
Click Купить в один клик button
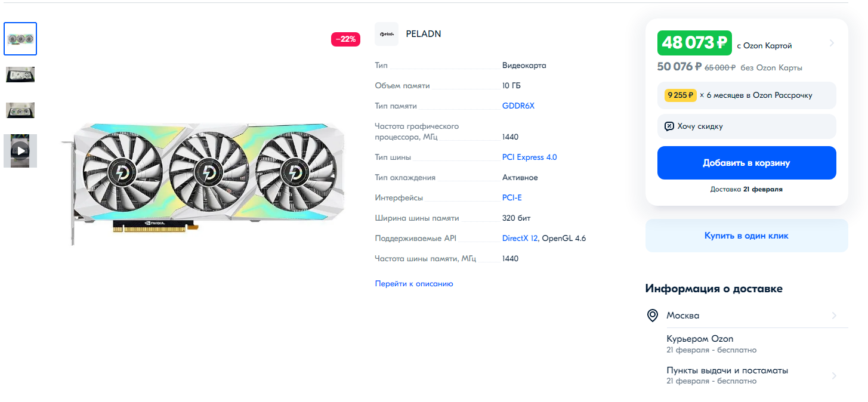tap(746, 236)
